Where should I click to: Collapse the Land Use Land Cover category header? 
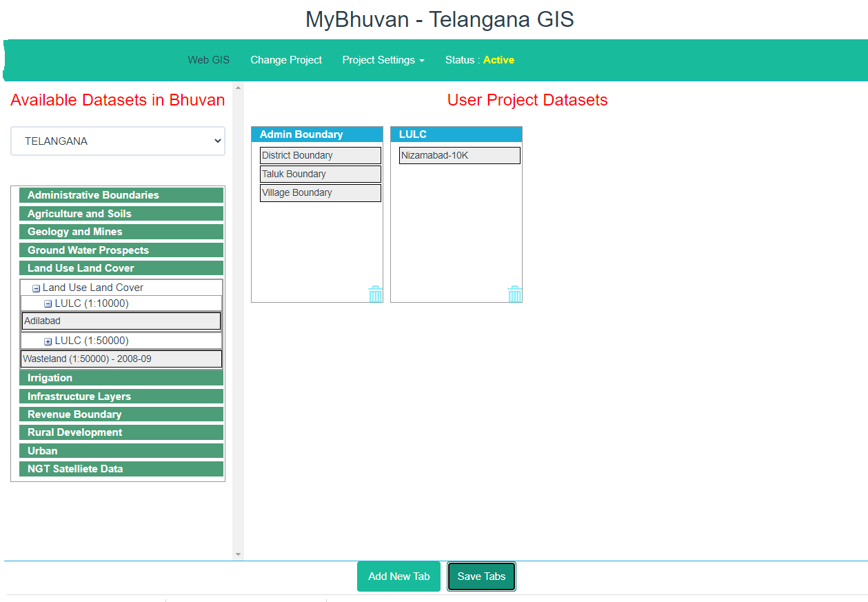(x=121, y=268)
